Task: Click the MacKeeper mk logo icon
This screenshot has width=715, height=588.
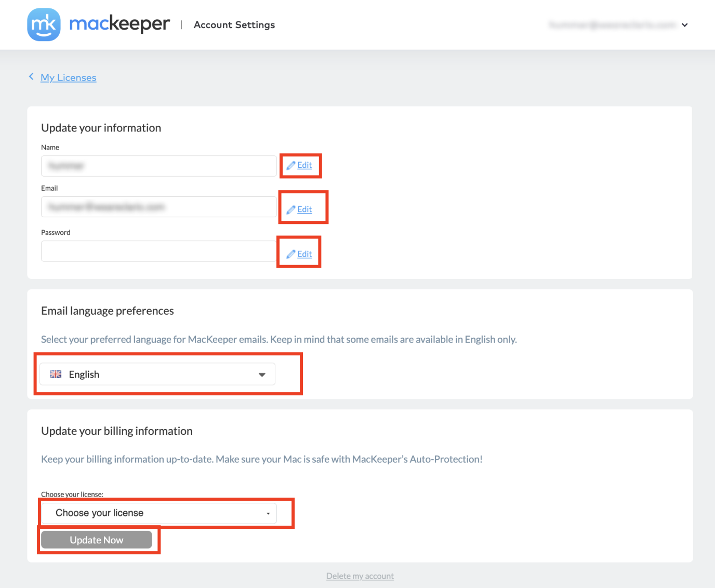Action: 44,24
